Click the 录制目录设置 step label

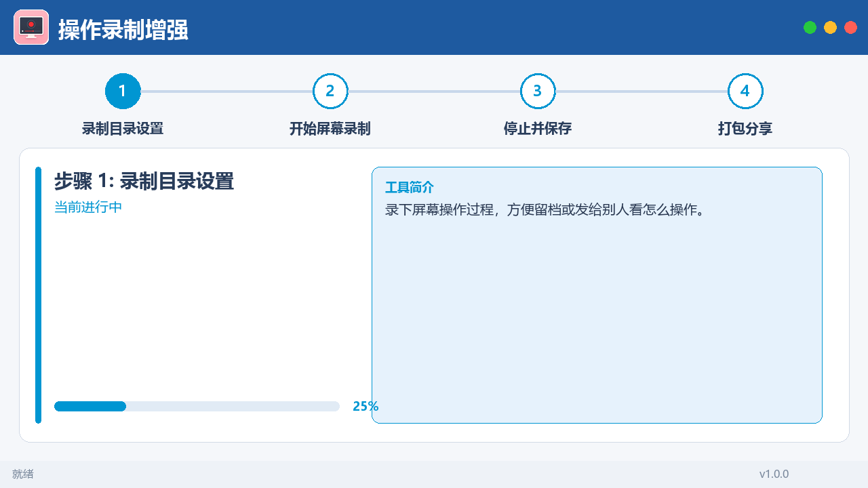(123, 129)
